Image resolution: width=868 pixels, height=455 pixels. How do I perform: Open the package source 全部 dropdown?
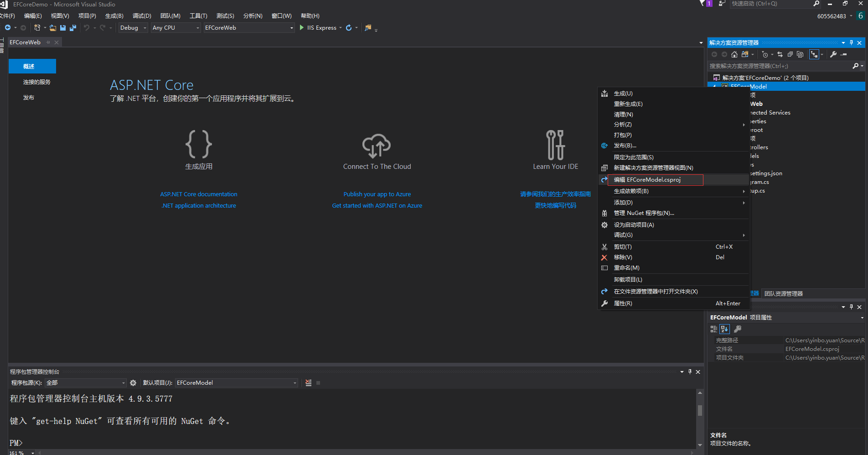tap(86, 383)
